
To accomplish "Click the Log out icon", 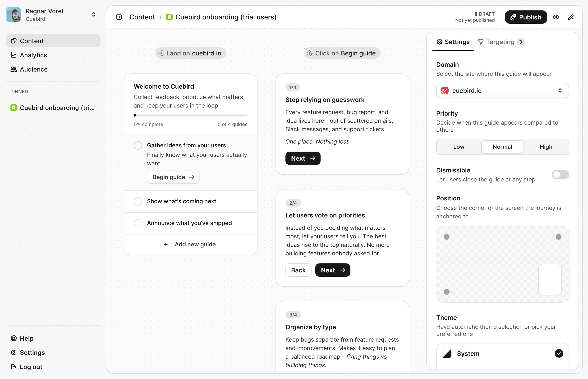I will (14, 367).
